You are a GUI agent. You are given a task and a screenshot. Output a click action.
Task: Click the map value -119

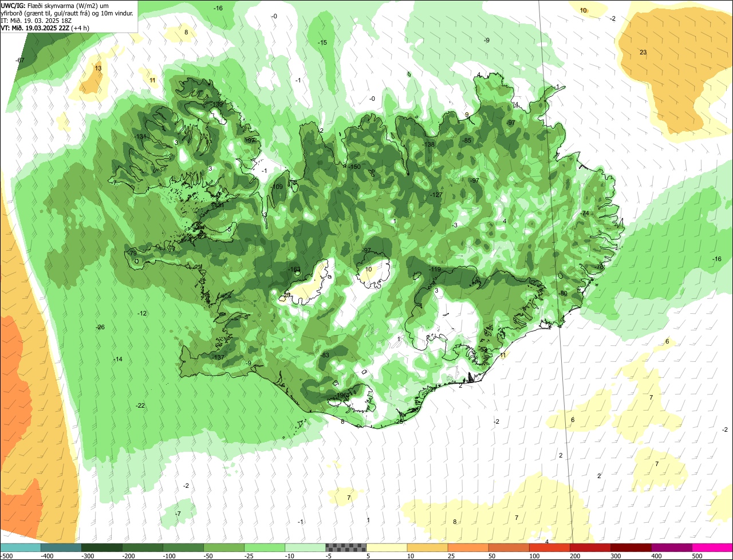pos(435,269)
